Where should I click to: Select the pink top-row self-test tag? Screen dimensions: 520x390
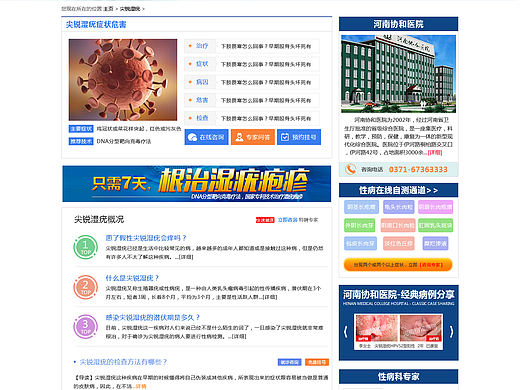(435, 207)
